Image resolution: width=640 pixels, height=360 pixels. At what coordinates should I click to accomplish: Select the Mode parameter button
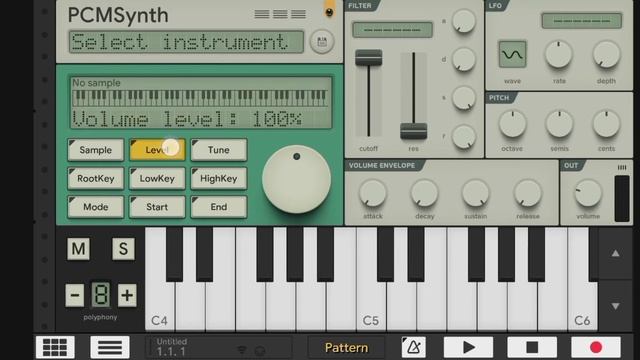tap(96, 207)
